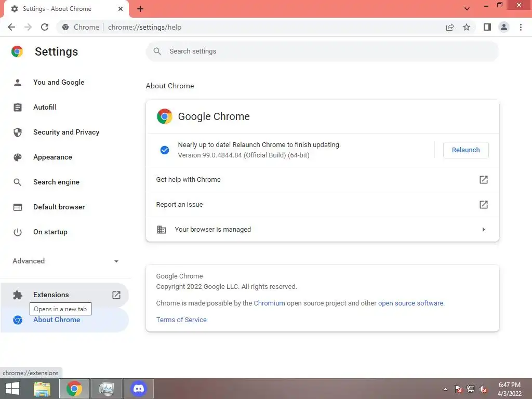Select About Chrome in sidebar
This screenshot has width=532, height=399.
[64, 320]
